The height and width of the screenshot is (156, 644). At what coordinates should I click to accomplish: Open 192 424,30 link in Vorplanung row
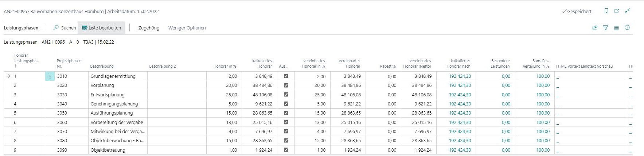click(460, 85)
